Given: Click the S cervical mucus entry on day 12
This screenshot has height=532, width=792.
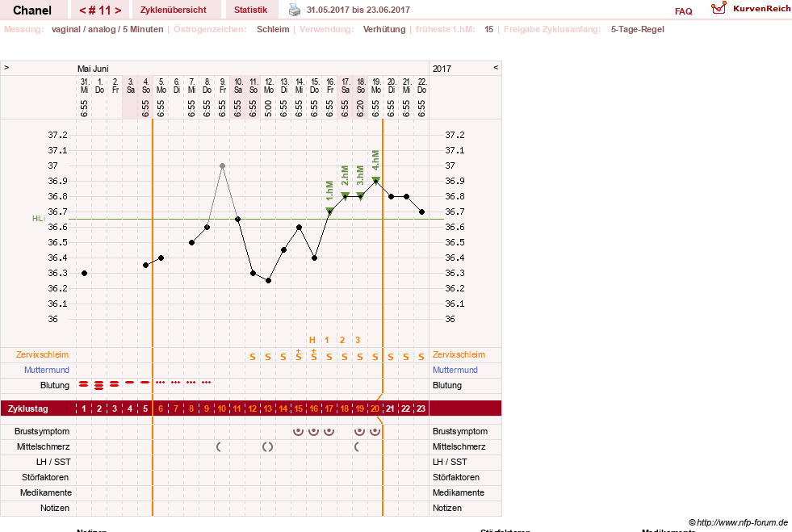Looking at the screenshot, I should pos(253,357).
